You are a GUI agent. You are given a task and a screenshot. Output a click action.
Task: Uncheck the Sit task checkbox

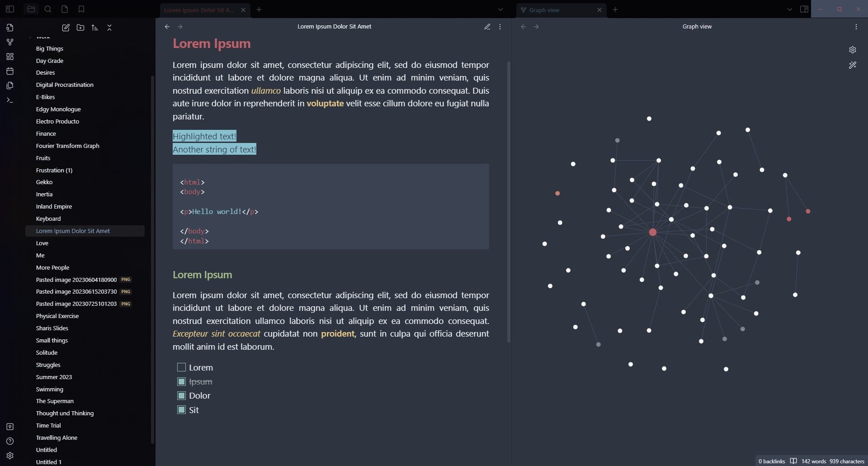pos(181,410)
